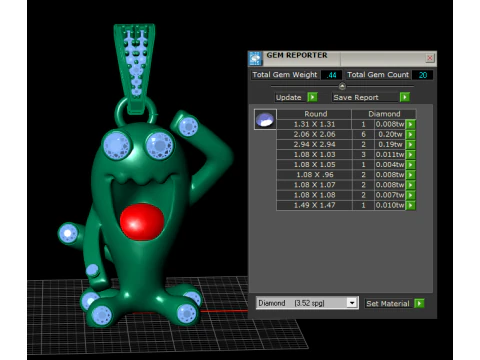480x360 pixels.
Task: Click the 0.010tw weight cell
Action: [x=390, y=205]
